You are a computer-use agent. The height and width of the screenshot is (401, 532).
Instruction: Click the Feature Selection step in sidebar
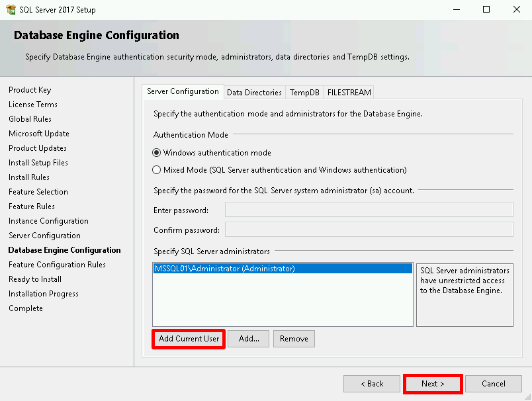click(38, 192)
